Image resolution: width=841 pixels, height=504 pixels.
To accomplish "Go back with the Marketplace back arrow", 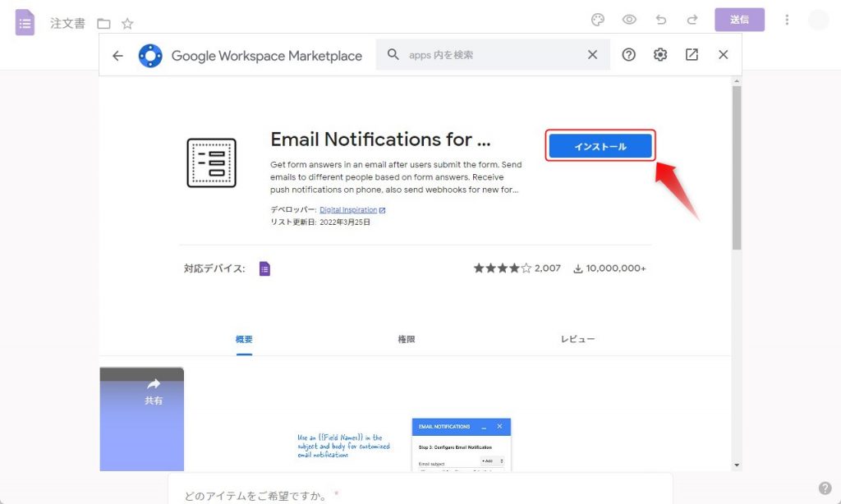I will click(x=117, y=55).
